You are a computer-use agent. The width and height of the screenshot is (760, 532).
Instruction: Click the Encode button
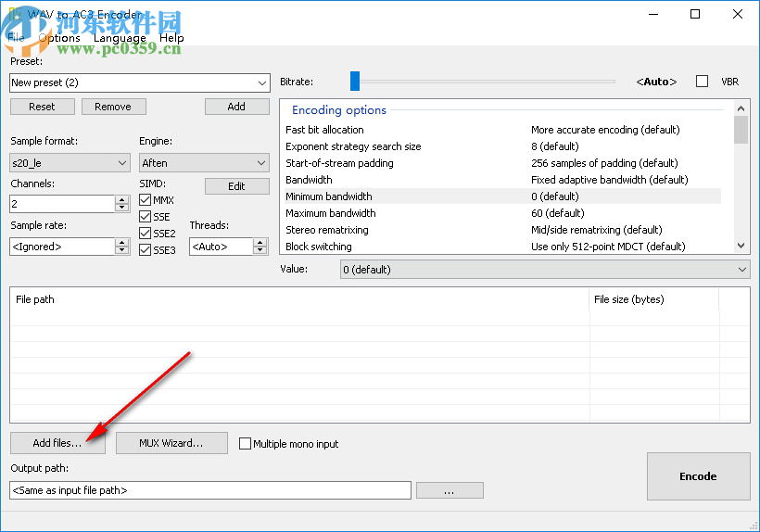tap(699, 476)
